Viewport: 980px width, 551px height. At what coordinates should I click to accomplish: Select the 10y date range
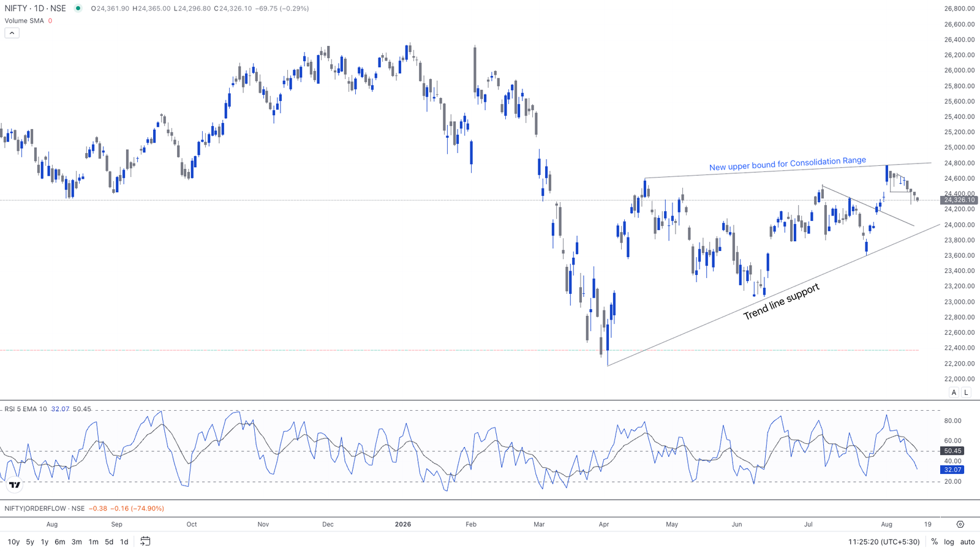click(13, 542)
